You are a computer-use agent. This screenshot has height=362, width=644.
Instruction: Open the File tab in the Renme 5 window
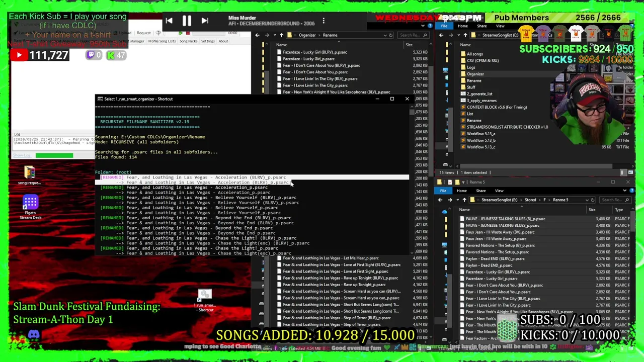443,191
